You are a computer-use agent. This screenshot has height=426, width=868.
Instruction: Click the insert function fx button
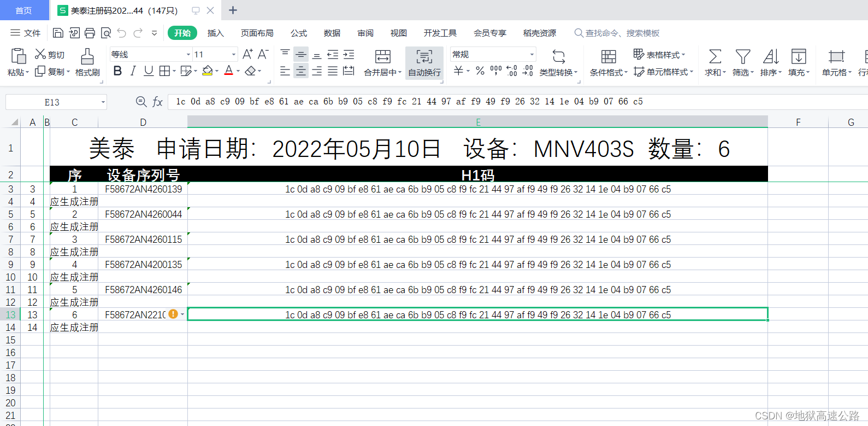tap(157, 102)
